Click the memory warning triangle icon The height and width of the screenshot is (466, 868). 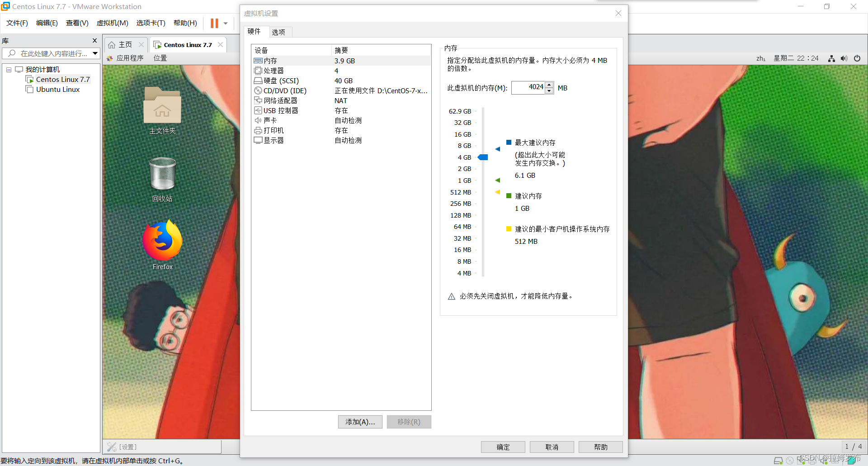[451, 296]
